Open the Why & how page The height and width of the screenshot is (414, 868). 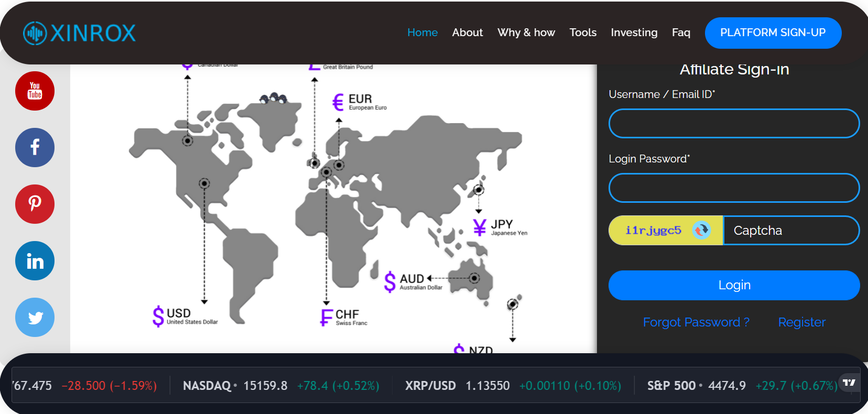(526, 32)
